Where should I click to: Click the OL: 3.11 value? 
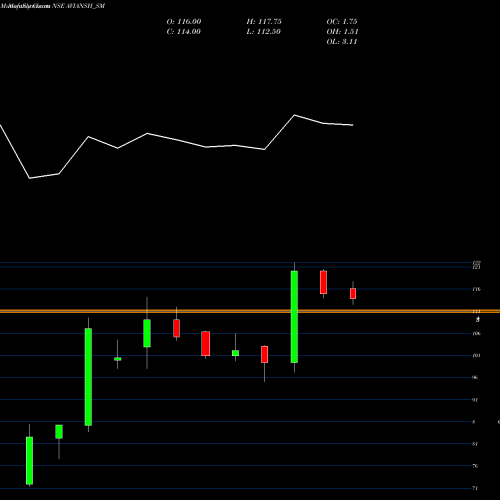[342, 42]
